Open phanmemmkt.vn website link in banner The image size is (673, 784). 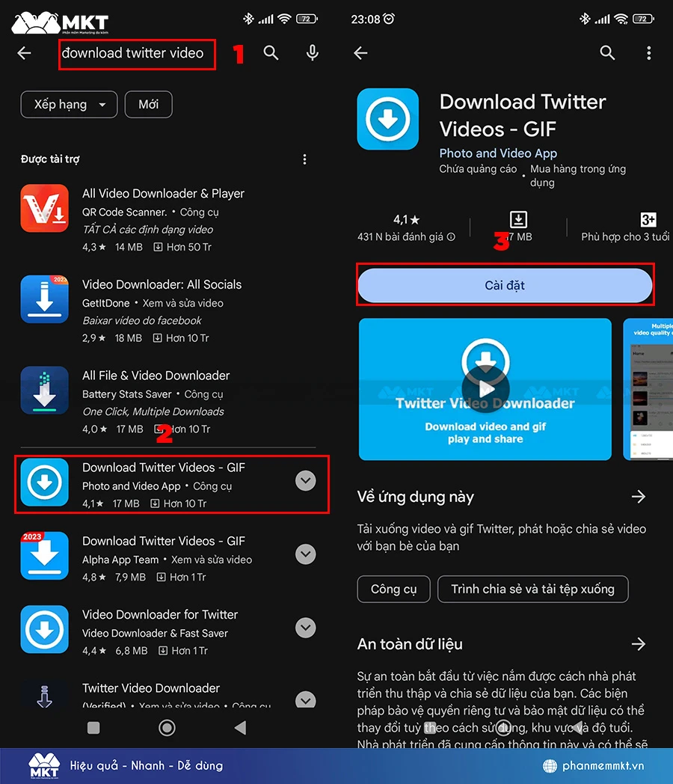coord(594,765)
